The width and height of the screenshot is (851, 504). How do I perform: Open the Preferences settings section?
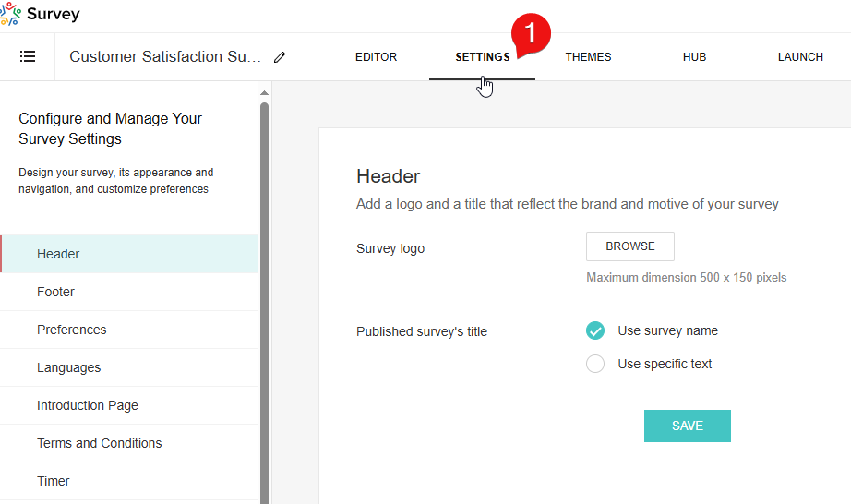pos(71,330)
